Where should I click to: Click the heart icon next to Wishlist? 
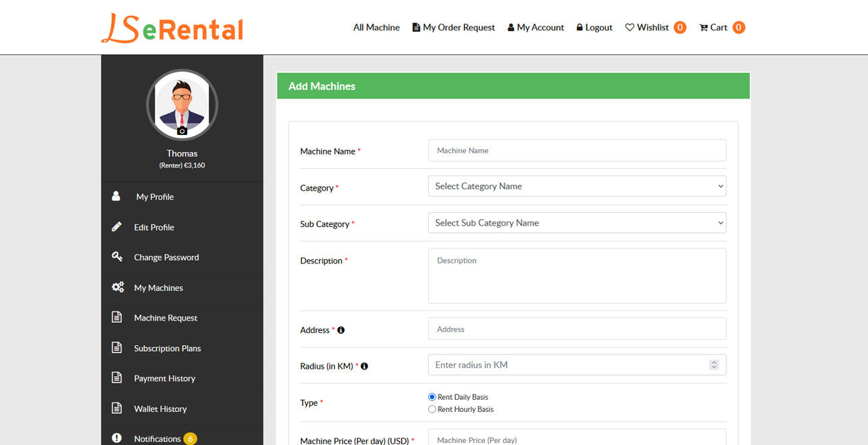coord(630,28)
